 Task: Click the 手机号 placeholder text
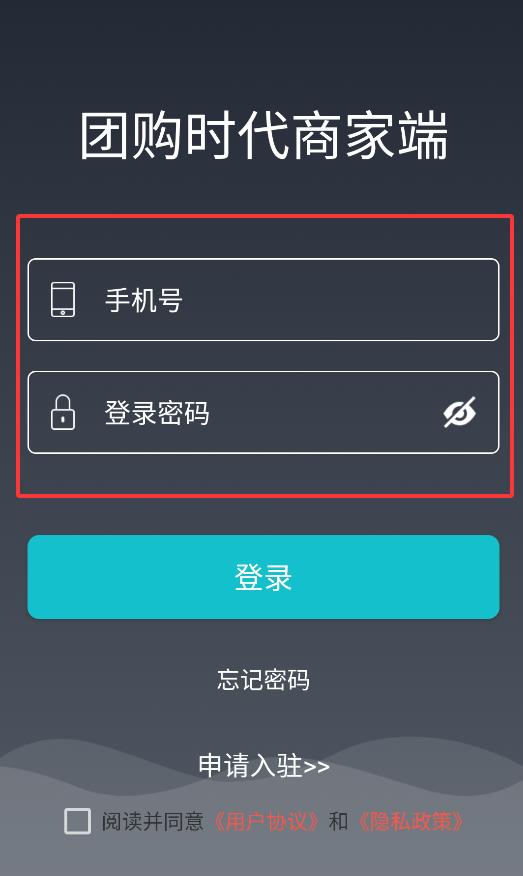[144, 300]
